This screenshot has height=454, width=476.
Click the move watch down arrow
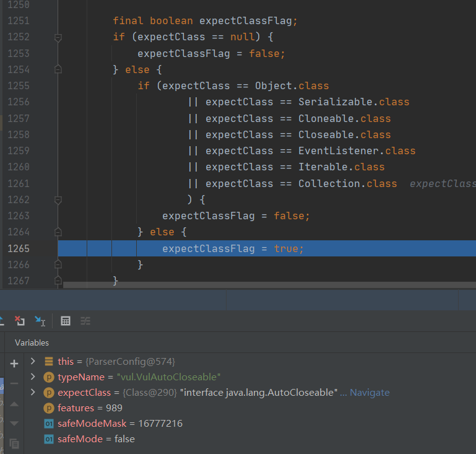pos(14,424)
